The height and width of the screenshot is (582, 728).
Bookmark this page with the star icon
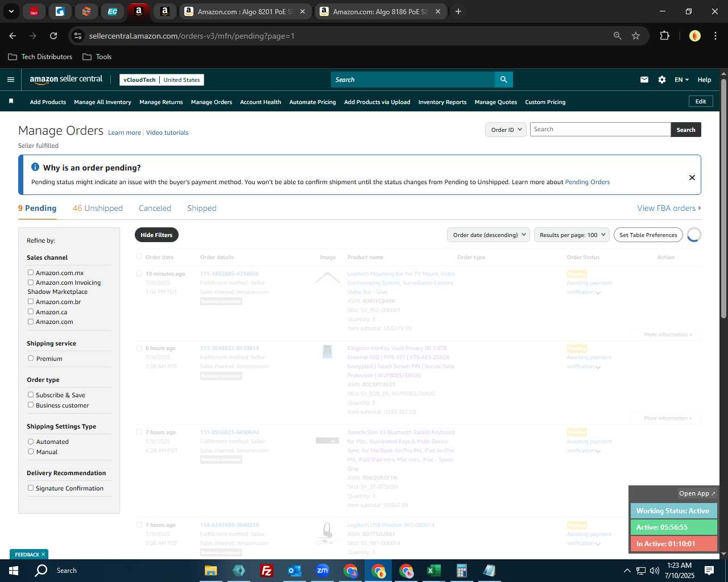pos(636,36)
